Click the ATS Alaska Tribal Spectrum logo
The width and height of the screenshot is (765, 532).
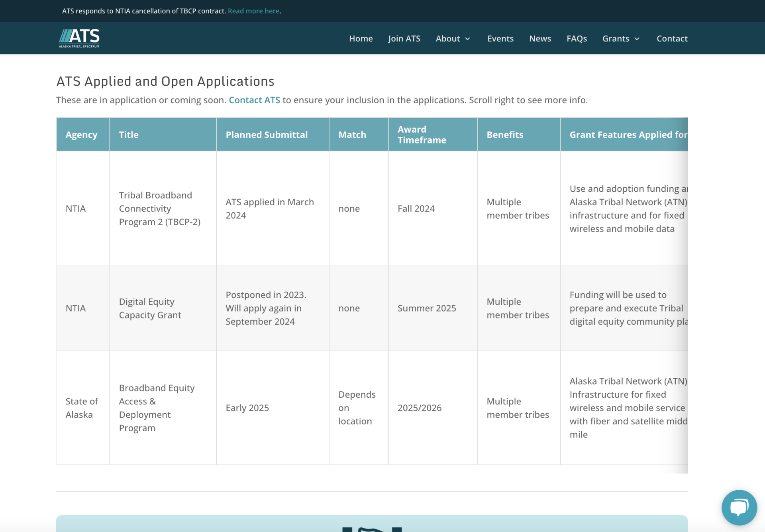(x=79, y=38)
